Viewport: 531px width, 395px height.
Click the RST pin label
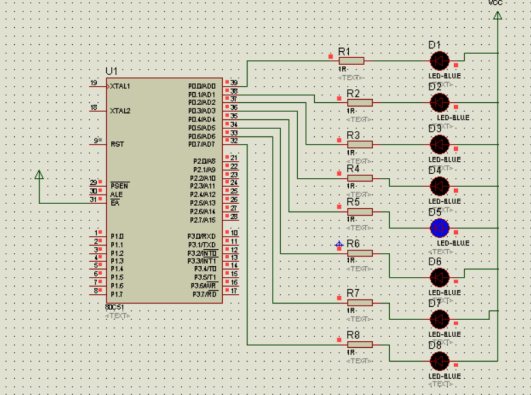click(x=117, y=144)
